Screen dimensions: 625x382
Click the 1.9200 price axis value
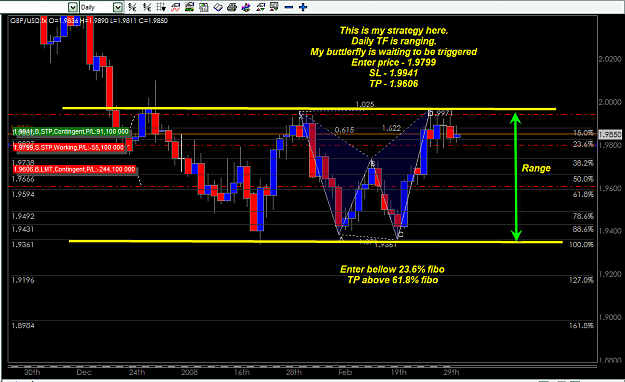click(x=610, y=274)
